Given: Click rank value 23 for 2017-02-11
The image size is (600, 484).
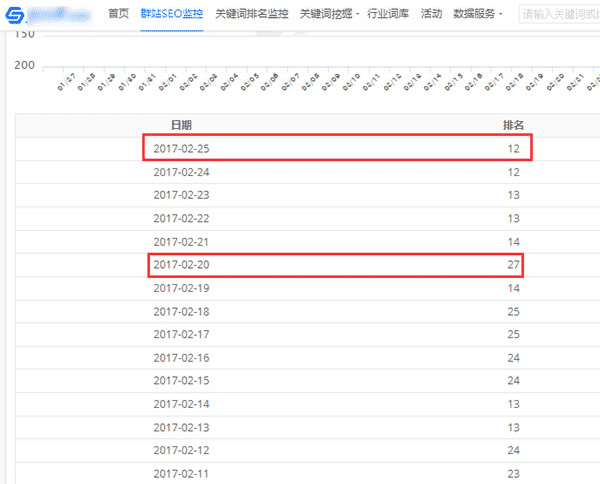Looking at the screenshot, I should [514, 474].
